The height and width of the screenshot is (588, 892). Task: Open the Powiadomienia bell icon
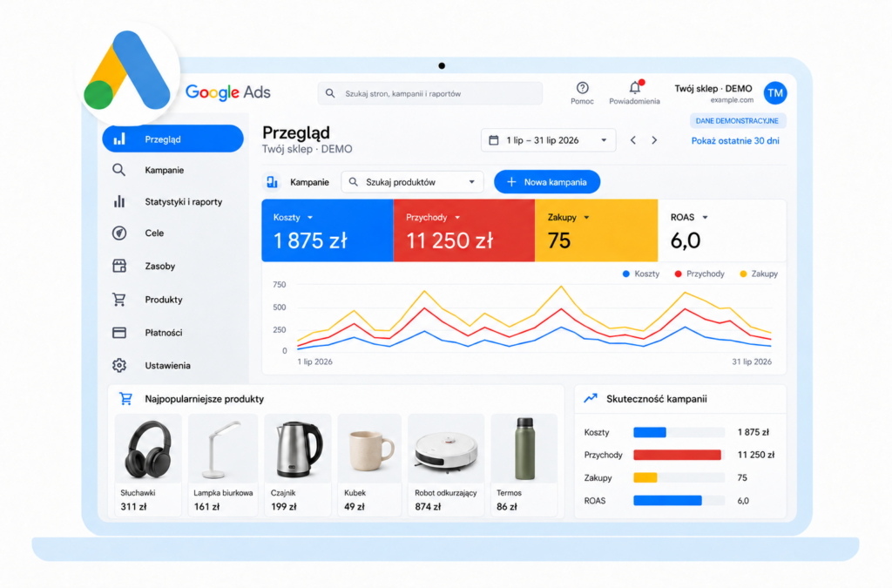(635, 88)
